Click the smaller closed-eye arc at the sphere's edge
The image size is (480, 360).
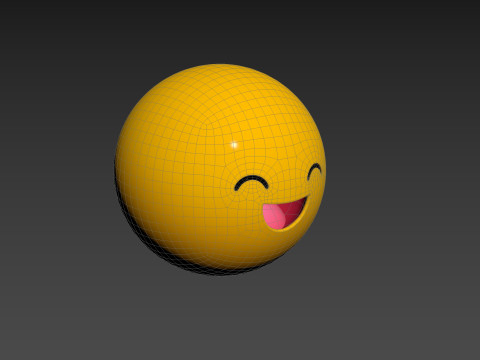pyautogui.click(x=314, y=171)
